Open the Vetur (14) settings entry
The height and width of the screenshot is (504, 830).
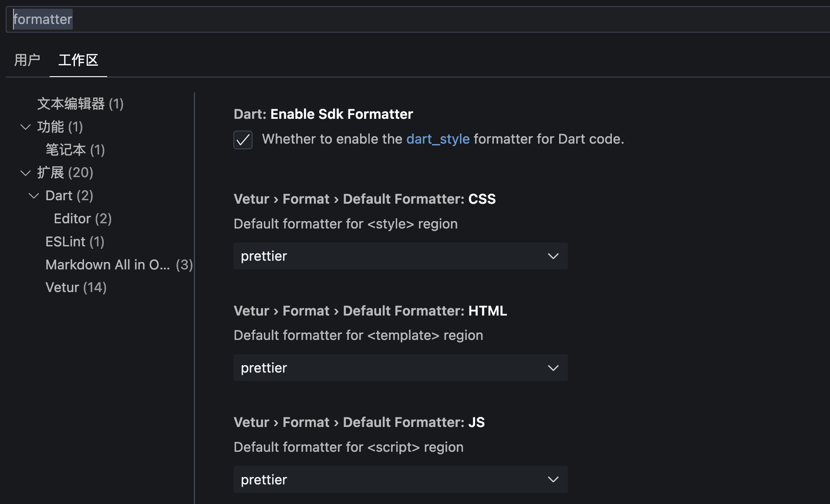[76, 288]
